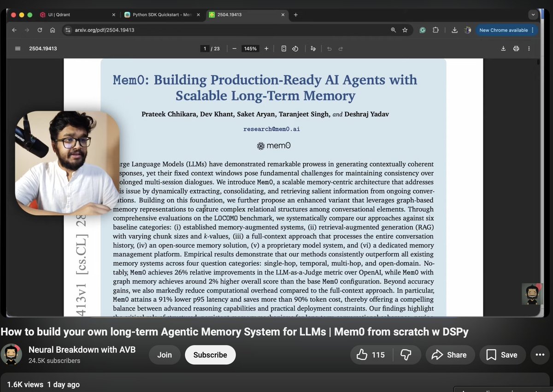The height and width of the screenshot is (392, 553).
Task: Click the 1.6K views text
Action: pyautogui.click(x=25, y=384)
